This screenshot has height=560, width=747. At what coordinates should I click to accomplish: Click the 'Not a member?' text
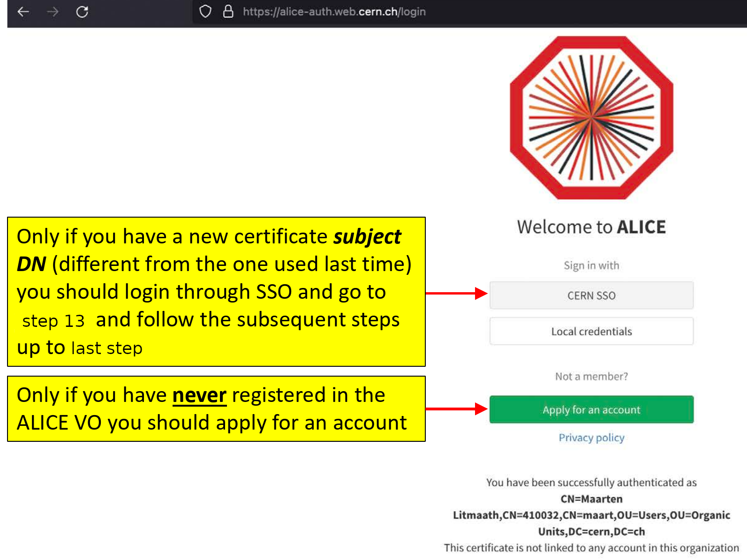(591, 376)
